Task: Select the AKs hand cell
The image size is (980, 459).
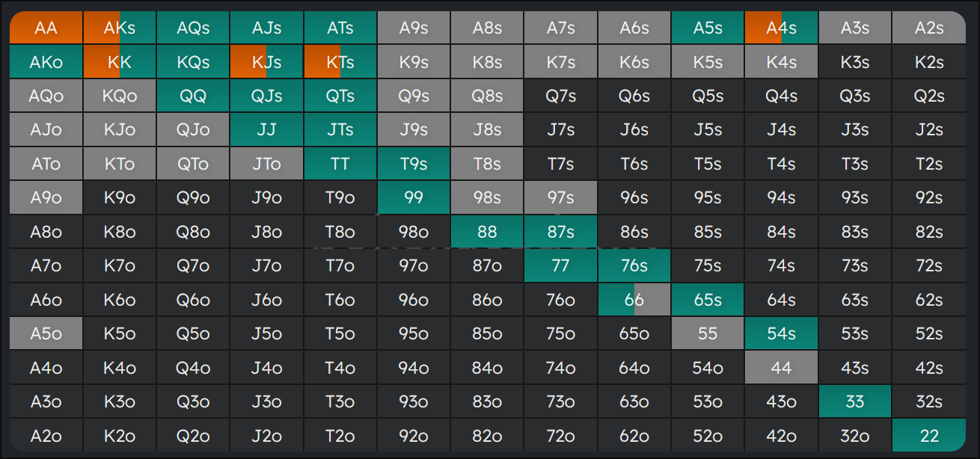Action: [120, 28]
